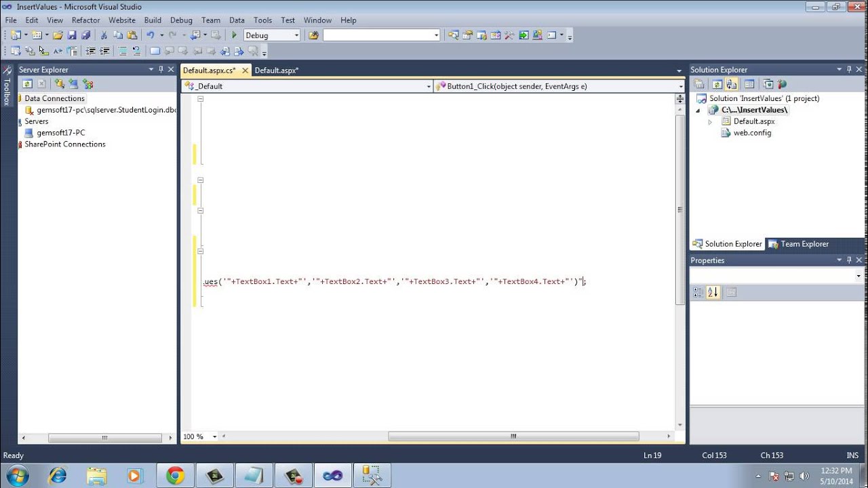Start Debugging green play icon
The height and width of the screenshot is (488, 868).
(234, 35)
